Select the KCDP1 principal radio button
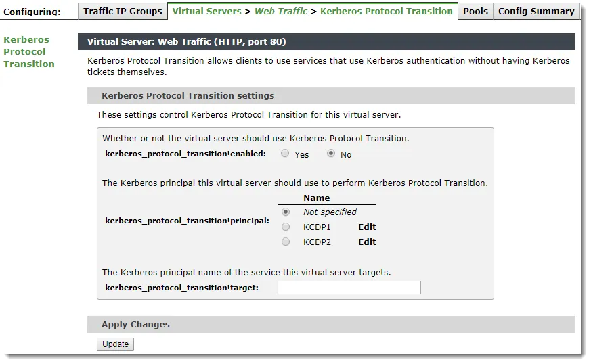 [286, 227]
